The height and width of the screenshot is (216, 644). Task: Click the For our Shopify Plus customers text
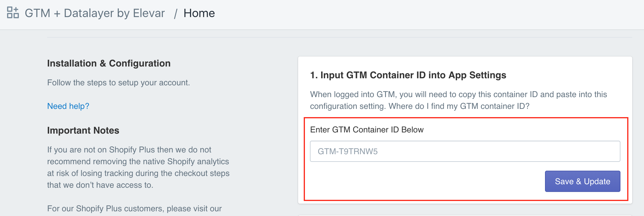point(134,209)
